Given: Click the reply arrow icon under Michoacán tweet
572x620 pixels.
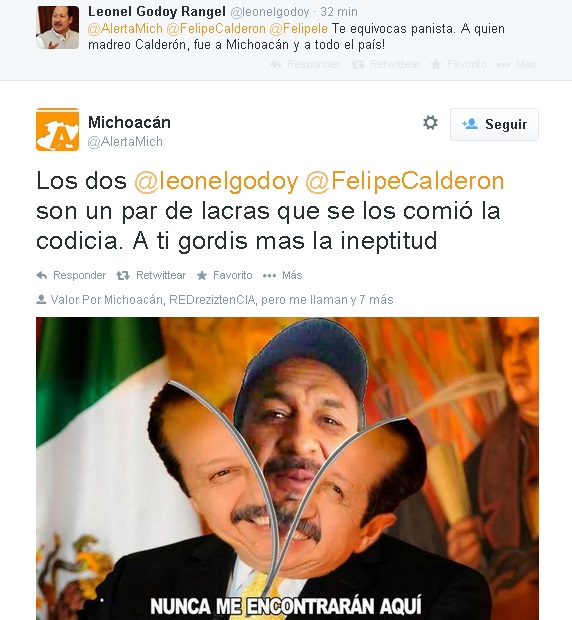Looking at the screenshot, I should [42, 276].
